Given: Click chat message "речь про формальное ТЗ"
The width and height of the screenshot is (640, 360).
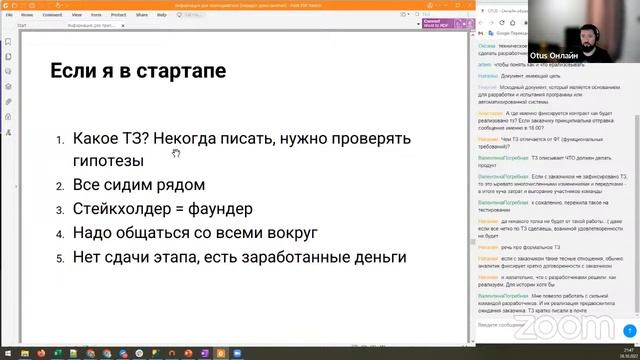Looking at the screenshot, I should click(x=530, y=247).
